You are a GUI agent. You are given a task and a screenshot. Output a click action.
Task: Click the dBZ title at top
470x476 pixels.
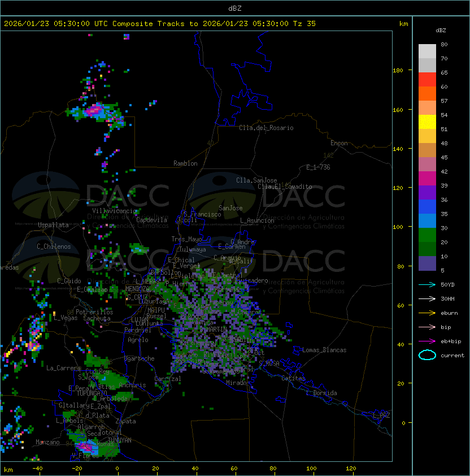point(235,8)
